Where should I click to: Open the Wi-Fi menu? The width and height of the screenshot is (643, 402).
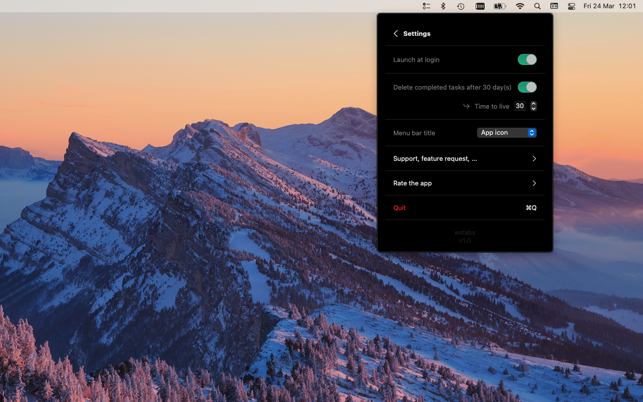click(x=520, y=6)
